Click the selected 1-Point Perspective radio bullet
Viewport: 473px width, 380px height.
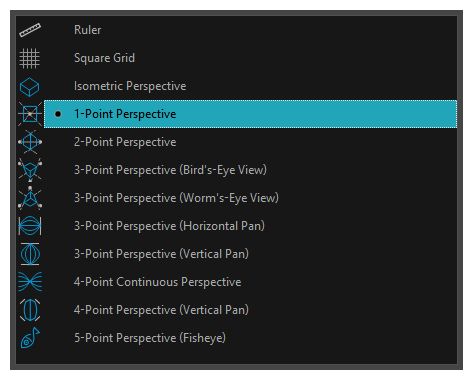58,114
